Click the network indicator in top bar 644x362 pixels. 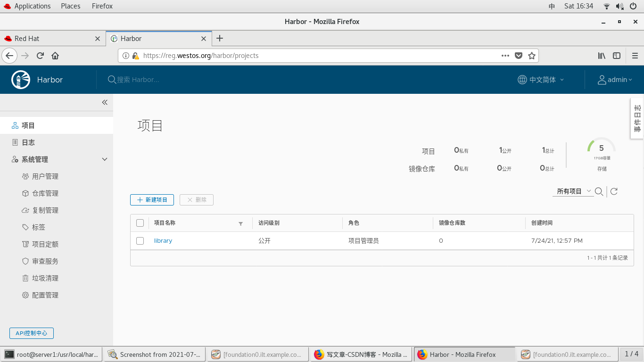[x=606, y=6]
